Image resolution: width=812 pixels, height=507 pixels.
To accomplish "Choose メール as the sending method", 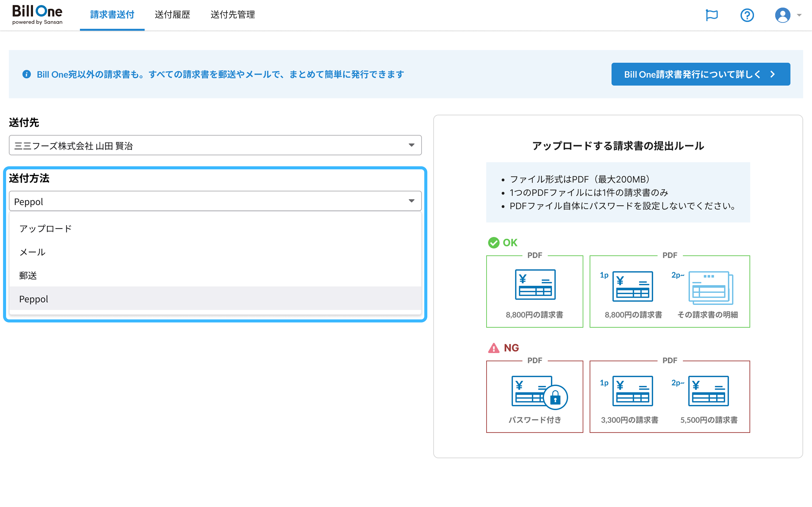I will [32, 252].
